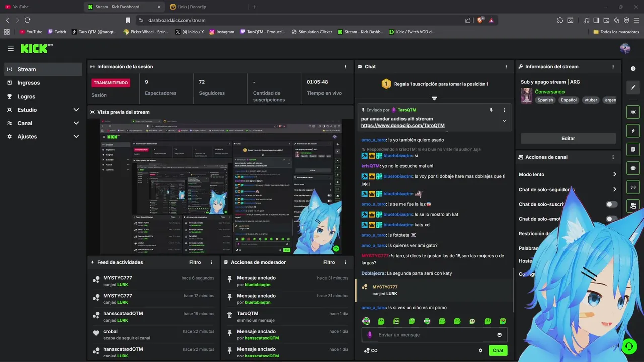Click the stream preview thumbnail
Viewport: 644px width, 362px height.
coord(220,187)
